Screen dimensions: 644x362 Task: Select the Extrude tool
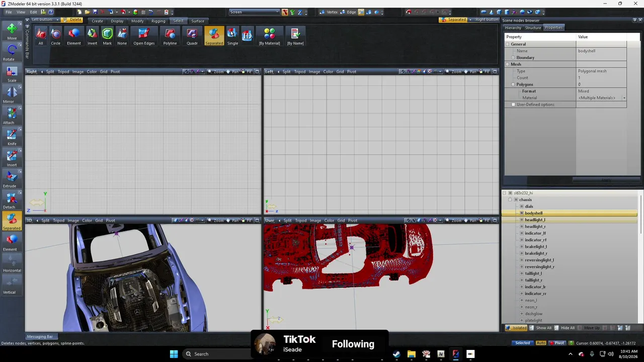pos(12,179)
